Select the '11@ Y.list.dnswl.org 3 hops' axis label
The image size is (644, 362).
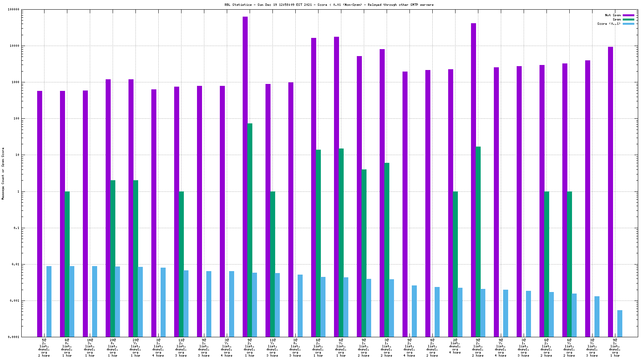point(272,348)
